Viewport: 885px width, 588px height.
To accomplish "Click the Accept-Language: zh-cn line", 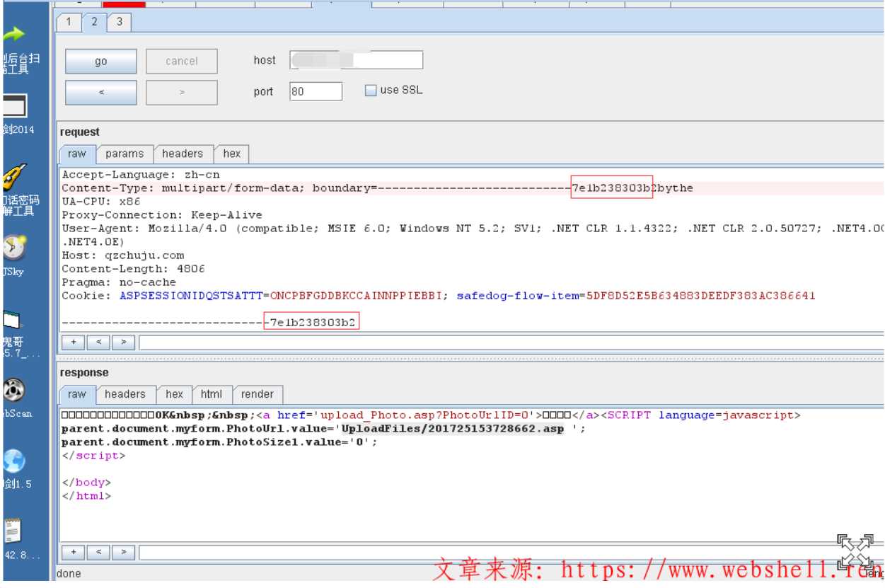I will coord(141,175).
